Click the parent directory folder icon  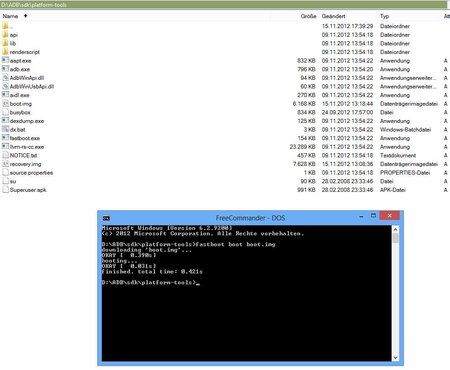(5, 26)
